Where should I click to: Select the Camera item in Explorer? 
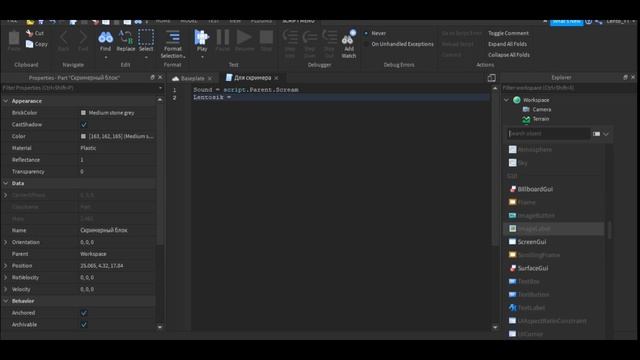click(x=542, y=109)
